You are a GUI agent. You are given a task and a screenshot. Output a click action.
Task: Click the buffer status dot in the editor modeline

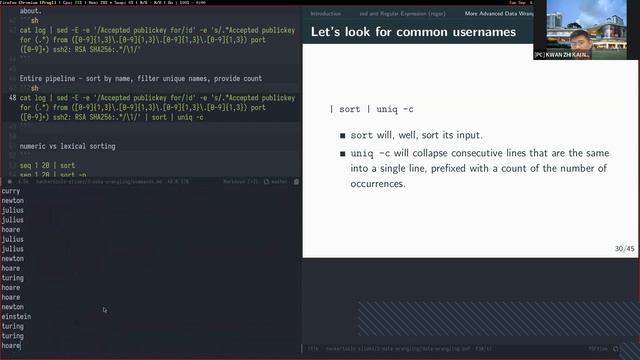tap(9, 182)
